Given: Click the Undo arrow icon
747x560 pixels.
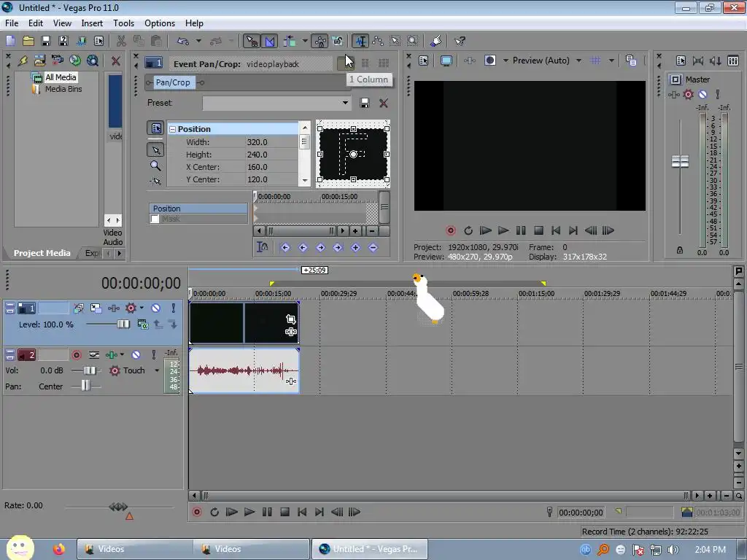Looking at the screenshot, I should (x=183, y=41).
